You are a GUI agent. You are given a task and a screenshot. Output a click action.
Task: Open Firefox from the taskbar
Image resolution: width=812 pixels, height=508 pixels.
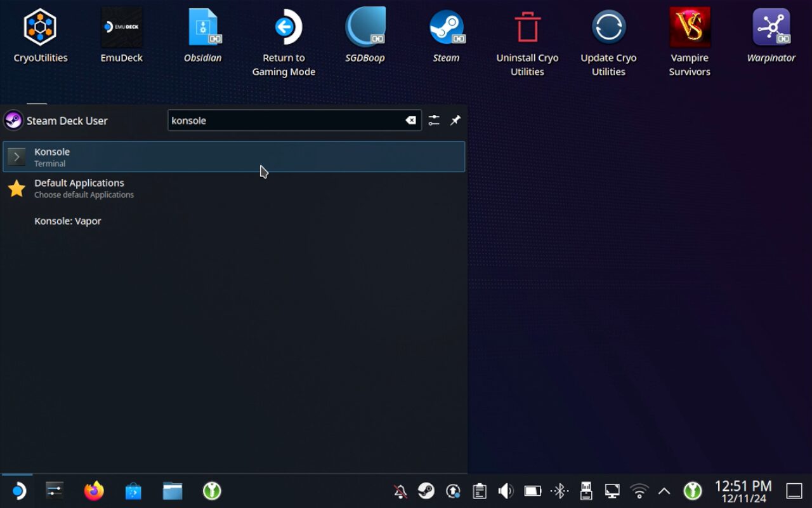click(x=94, y=491)
